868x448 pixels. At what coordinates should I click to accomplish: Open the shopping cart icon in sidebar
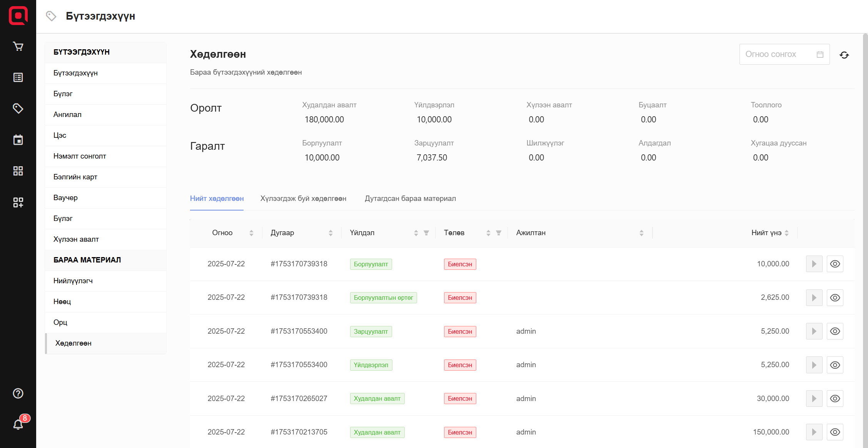[x=18, y=47]
